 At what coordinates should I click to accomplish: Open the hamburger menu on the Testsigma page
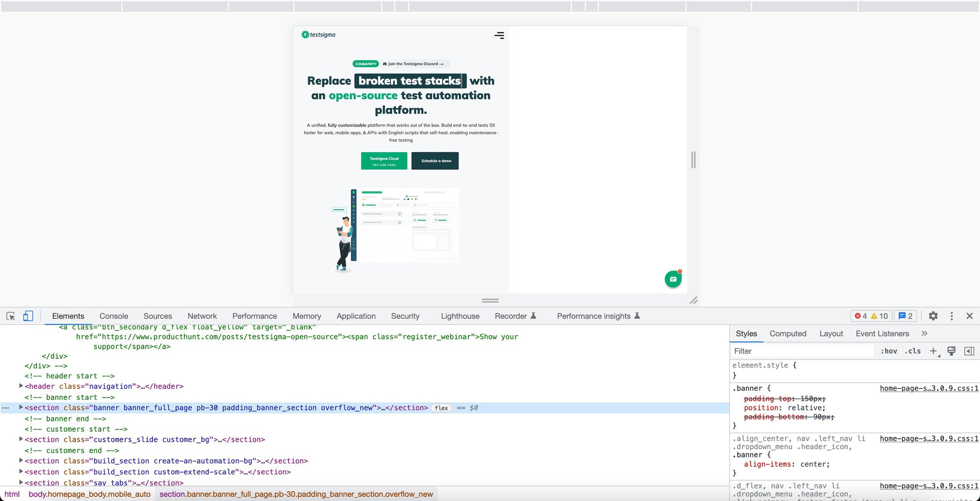[x=499, y=35]
